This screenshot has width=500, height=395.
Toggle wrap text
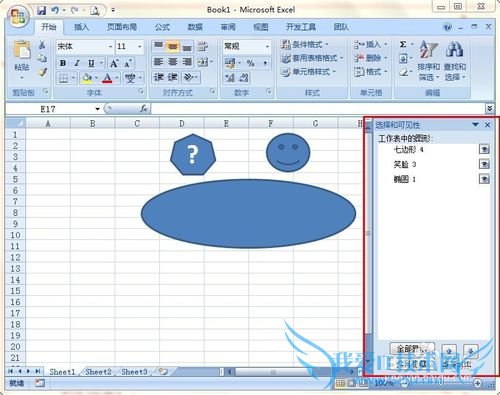tap(202, 46)
